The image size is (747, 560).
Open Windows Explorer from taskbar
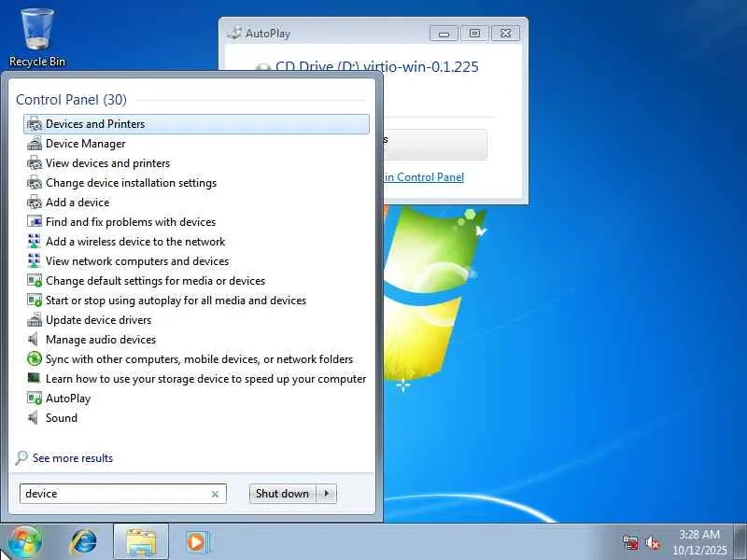141,542
